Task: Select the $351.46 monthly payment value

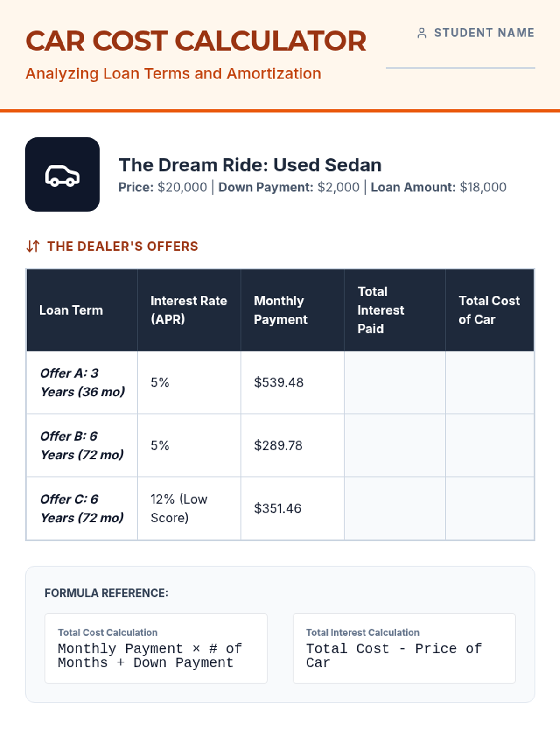Action: 278,508
